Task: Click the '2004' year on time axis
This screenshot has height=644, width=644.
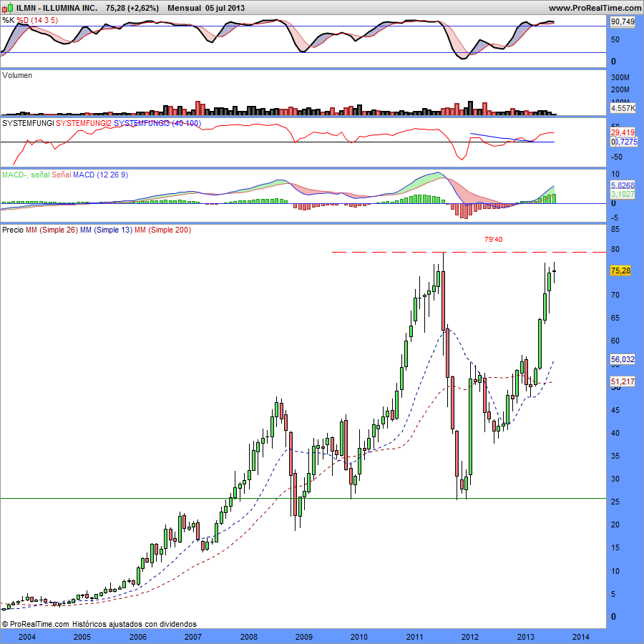Action: tap(27, 637)
